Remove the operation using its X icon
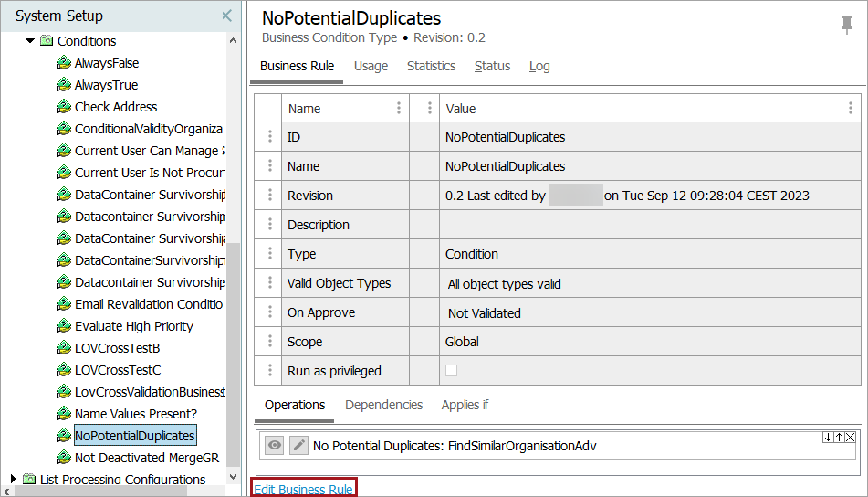Screen dimensions: 868x497 pos(850,438)
